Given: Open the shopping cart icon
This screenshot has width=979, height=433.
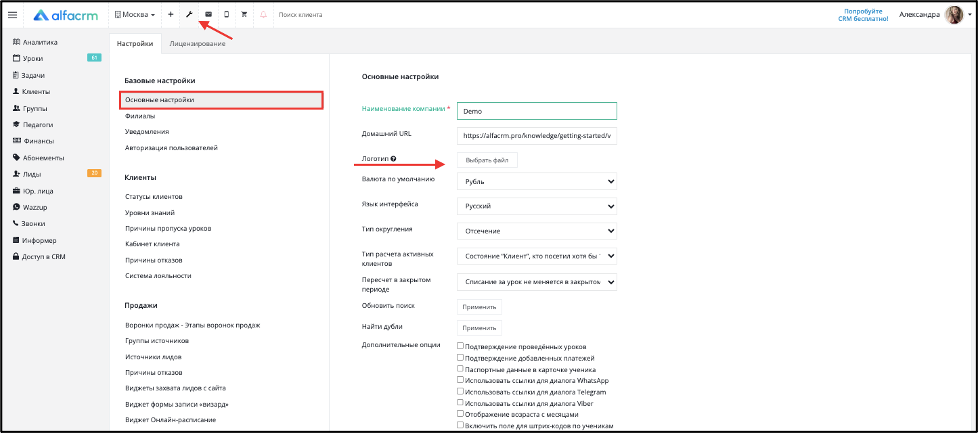Looking at the screenshot, I should tap(244, 14).
